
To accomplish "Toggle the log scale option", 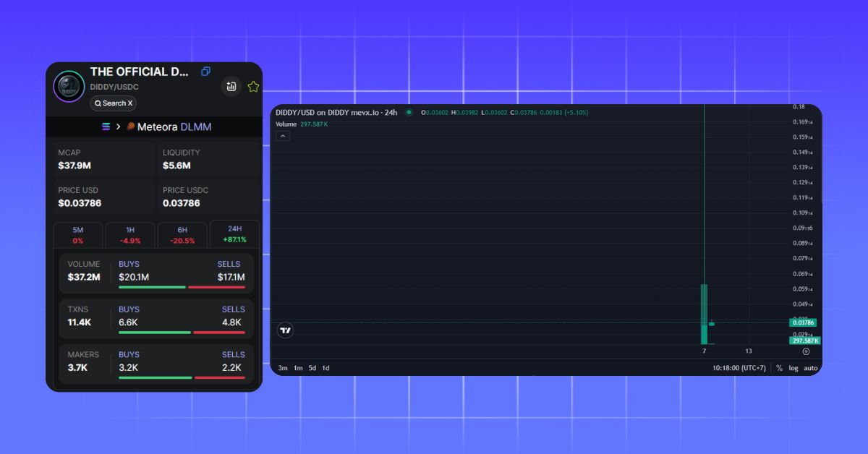I will 793,368.
